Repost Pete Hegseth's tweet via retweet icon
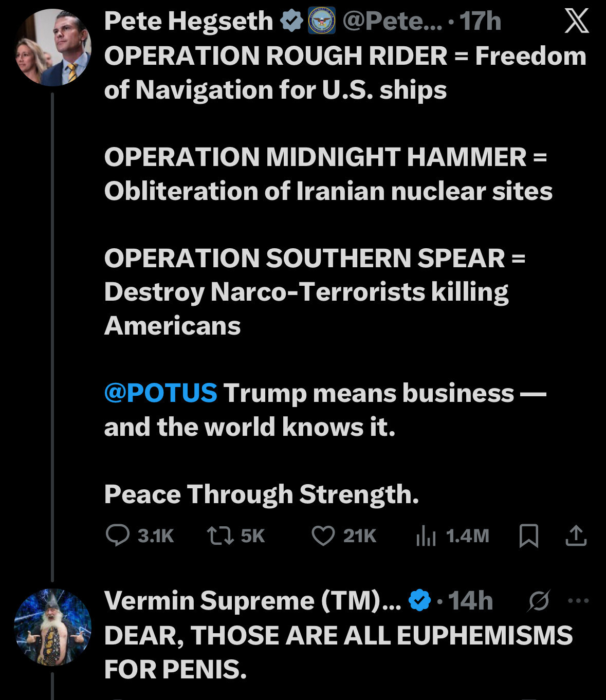 pyautogui.click(x=221, y=536)
